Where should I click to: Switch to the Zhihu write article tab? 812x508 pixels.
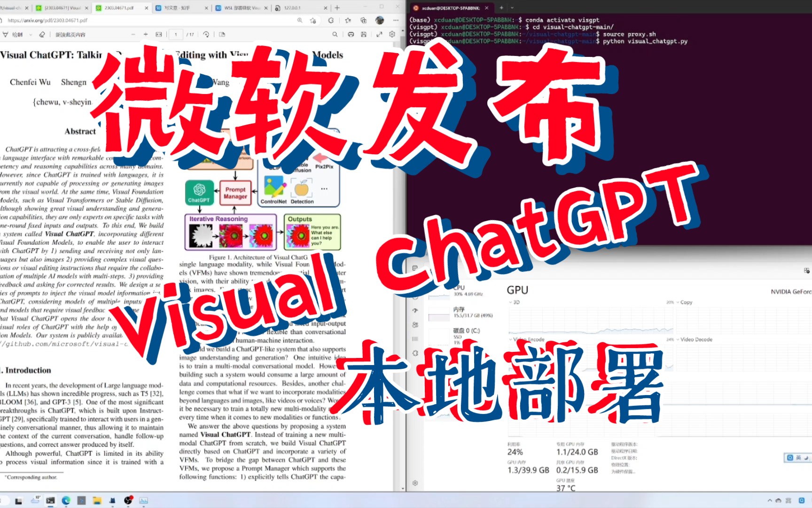[x=181, y=8]
